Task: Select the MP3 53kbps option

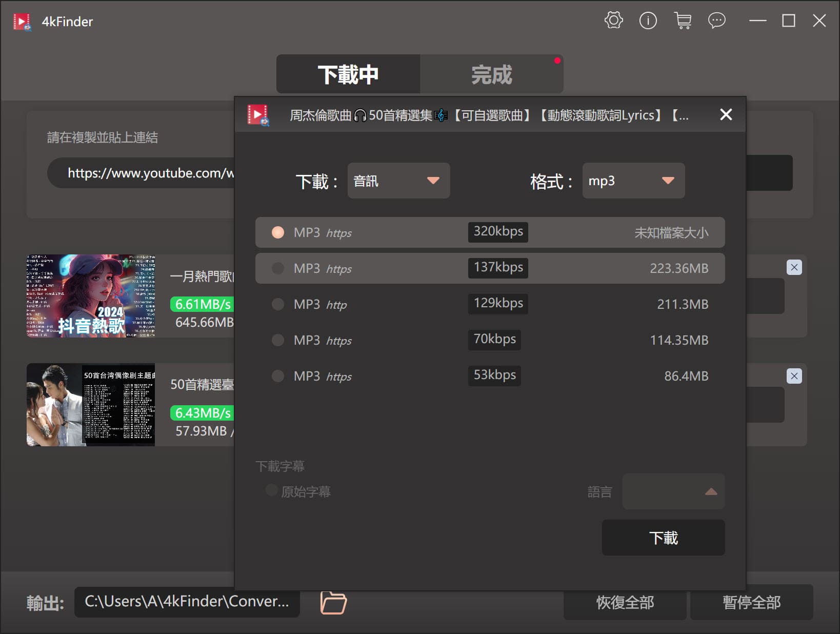Action: [490, 376]
